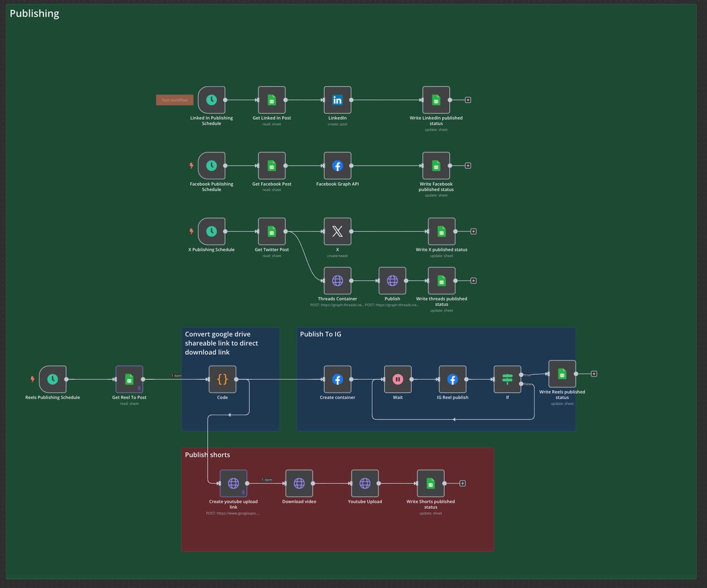Click the Wait node
The height and width of the screenshot is (588, 707).
point(398,379)
